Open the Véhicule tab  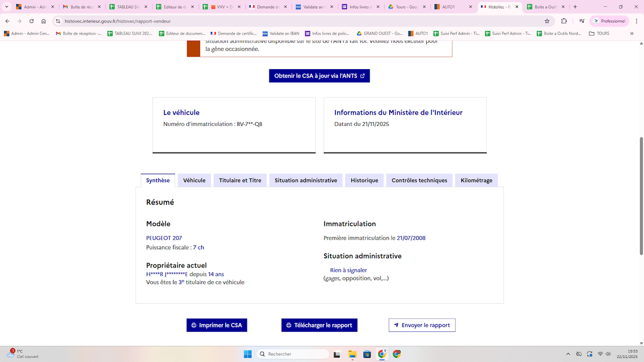coord(194,180)
